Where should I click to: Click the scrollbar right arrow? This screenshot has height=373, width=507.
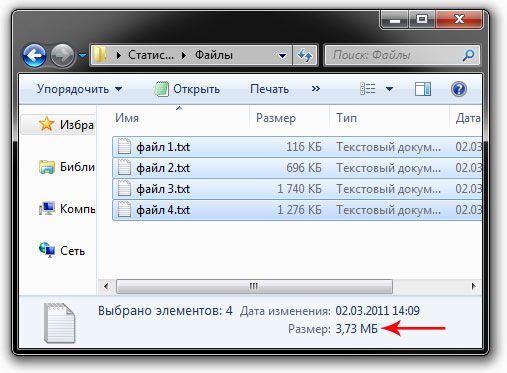(473, 286)
